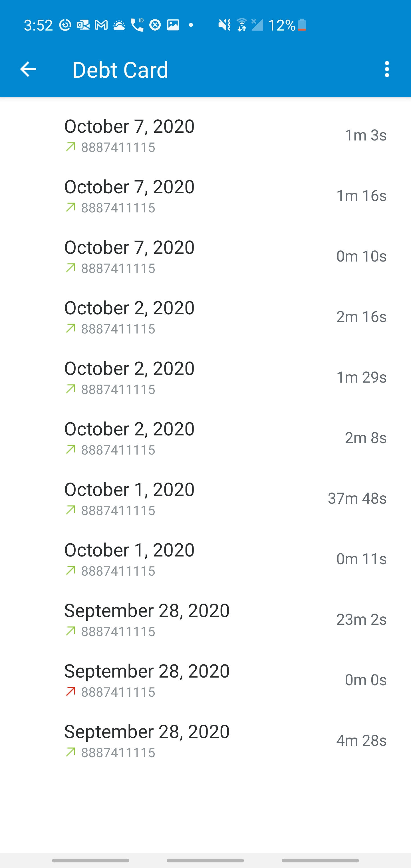Image resolution: width=411 pixels, height=868 pixels.
Task: Open the October 7 call lasting 1m 16s
Action: pos(205,196)
